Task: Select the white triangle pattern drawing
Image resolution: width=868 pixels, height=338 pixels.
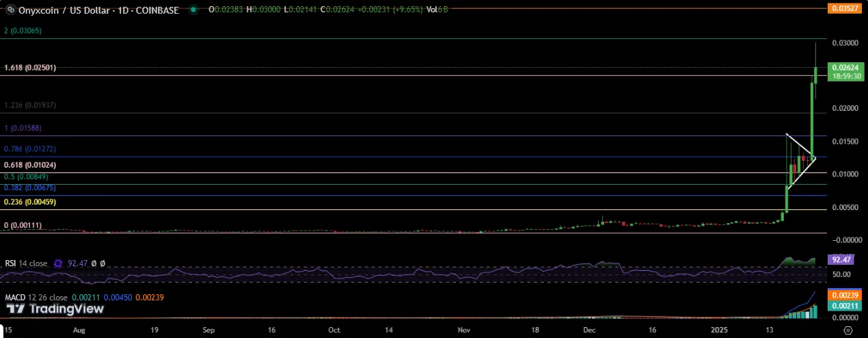Action: [801, 161]
